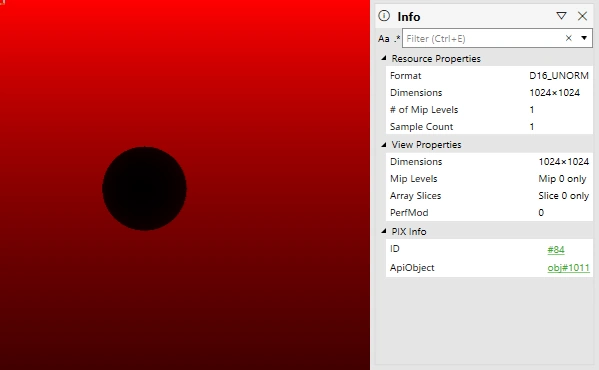The image size is (599, 370).
Task: Toggle the .* regex filter option
Action: tap(397, 38)
